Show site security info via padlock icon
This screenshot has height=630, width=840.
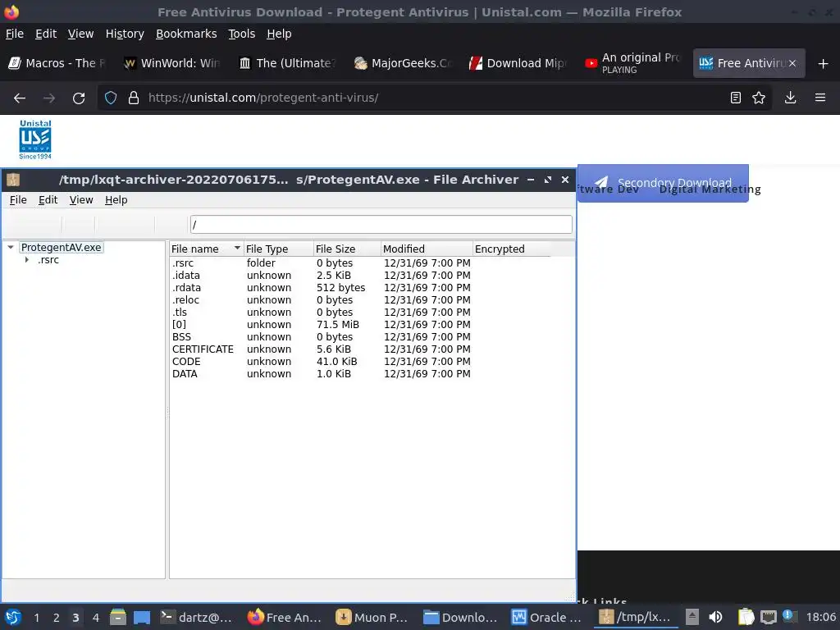pos(134,98)
